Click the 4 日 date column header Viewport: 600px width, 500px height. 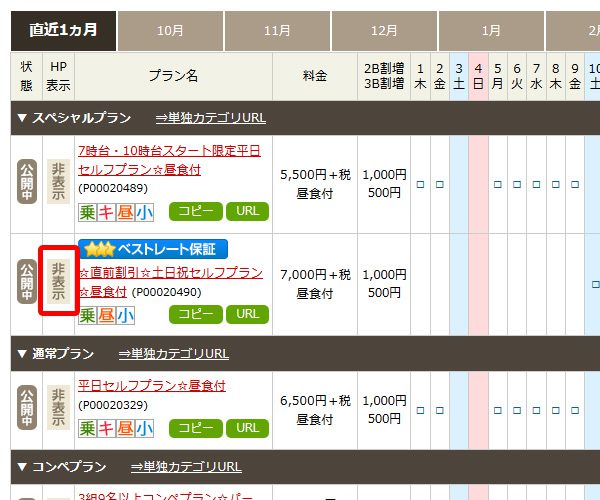[x=478, y=76]
